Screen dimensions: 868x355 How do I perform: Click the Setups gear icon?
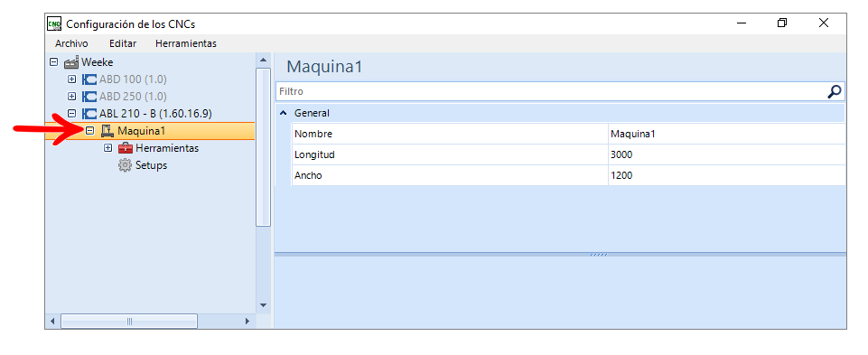coord(126,165)
